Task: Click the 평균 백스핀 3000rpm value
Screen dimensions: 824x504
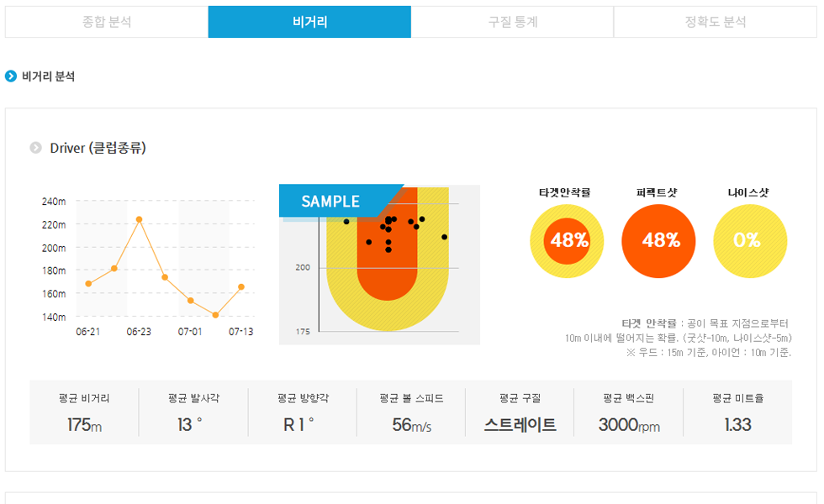Action: [x=629, y=425]
